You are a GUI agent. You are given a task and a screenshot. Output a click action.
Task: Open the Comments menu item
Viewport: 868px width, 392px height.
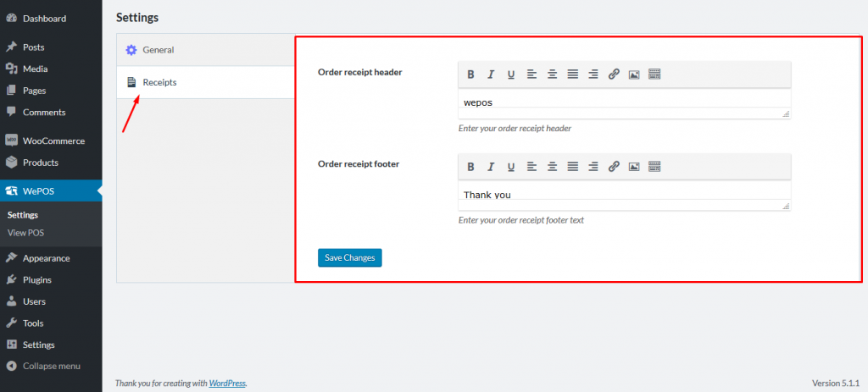click(51, 112)
